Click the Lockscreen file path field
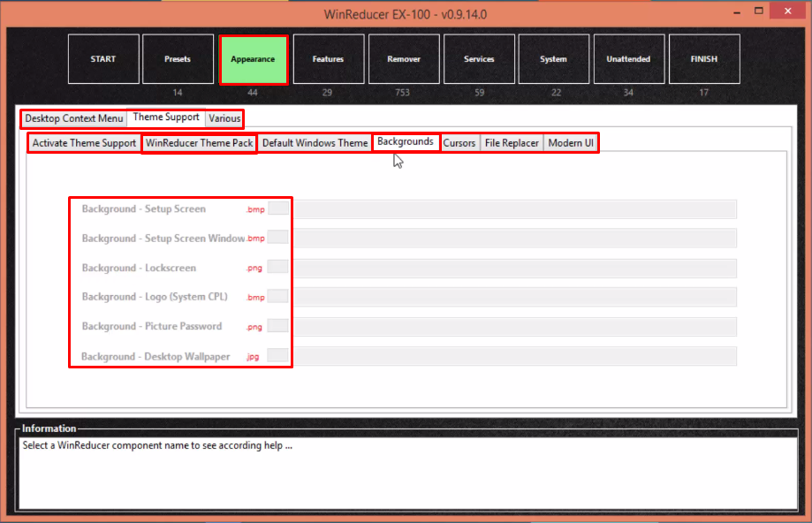Image resolution: width=812 pixels, height=523 pixels. 515,269
